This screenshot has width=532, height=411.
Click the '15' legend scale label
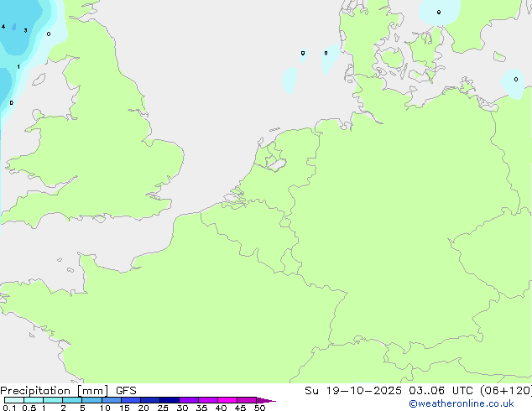tap(124, 408)
